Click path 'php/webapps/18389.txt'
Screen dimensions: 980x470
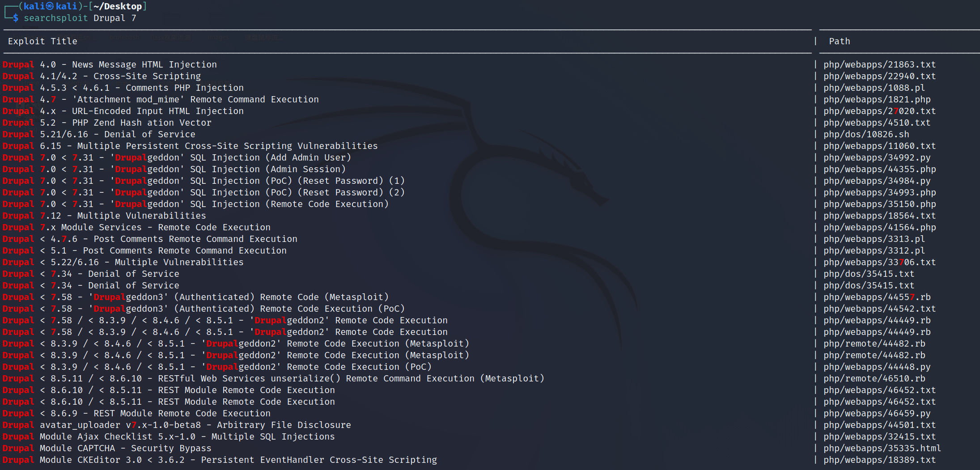click(x=880, y=460)
